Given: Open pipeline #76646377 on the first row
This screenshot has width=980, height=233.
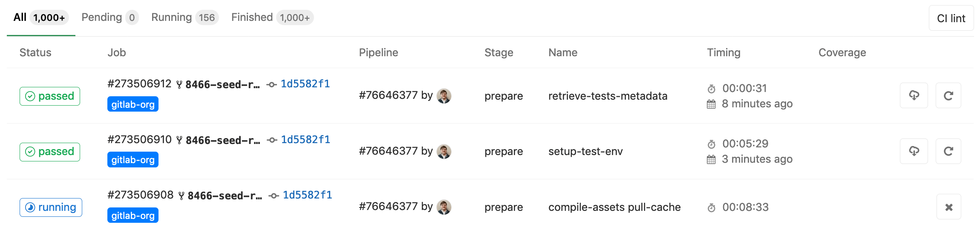Looking at the screenshot, I should [388, 95].
